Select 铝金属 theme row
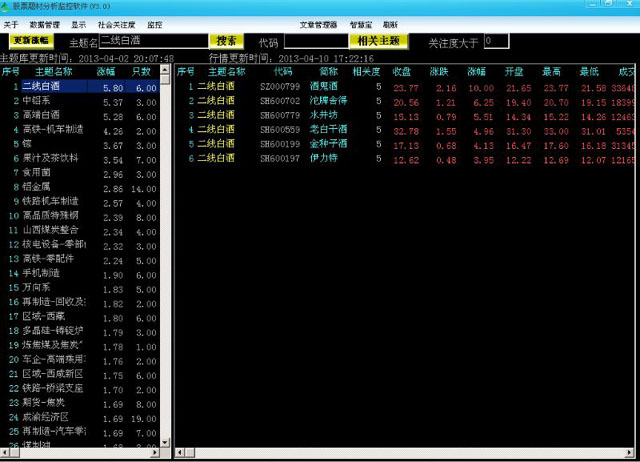Image resolution: width=640 pixels, height=462 pixels. (x=80, y=187)
